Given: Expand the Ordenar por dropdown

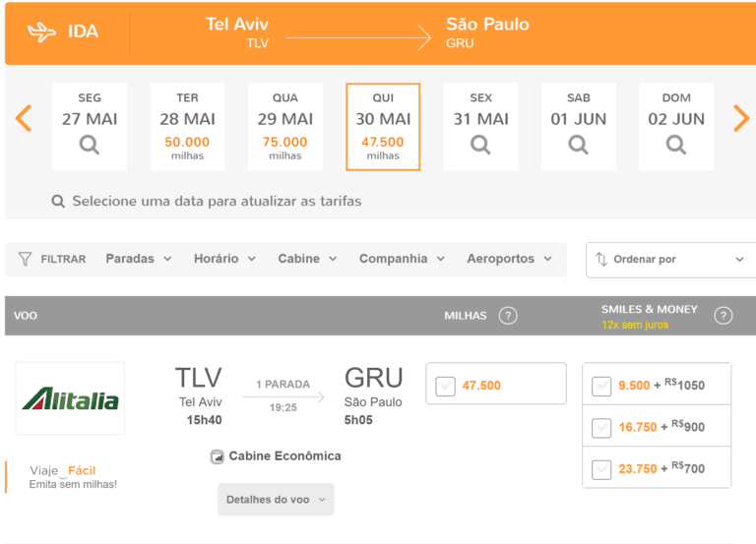Looking at the screenshot, I should (x=670, y=260).
